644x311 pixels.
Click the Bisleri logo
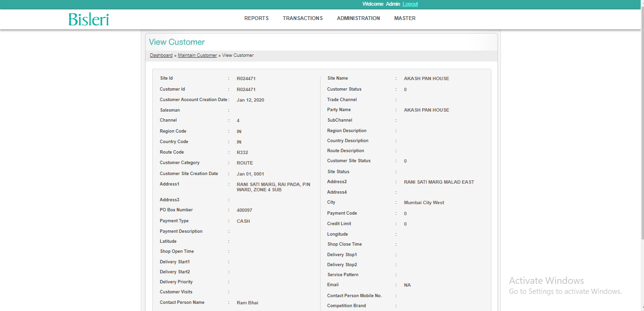click(x=89, y=19)
